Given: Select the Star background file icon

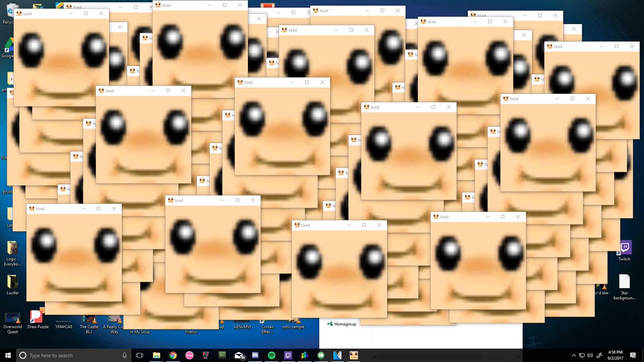Looking at the screenshot, I should coord(624,287).
